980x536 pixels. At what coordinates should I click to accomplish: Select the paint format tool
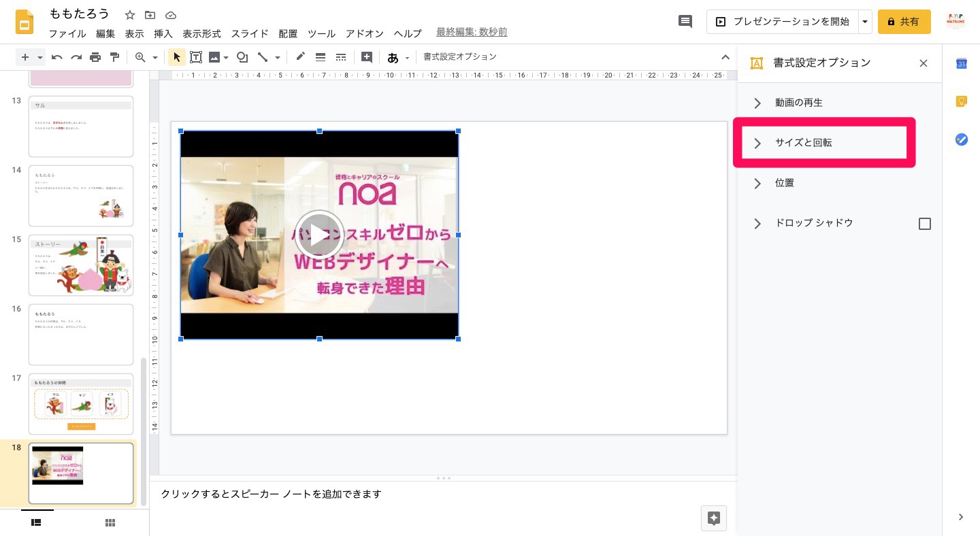[x=114, y=57]
